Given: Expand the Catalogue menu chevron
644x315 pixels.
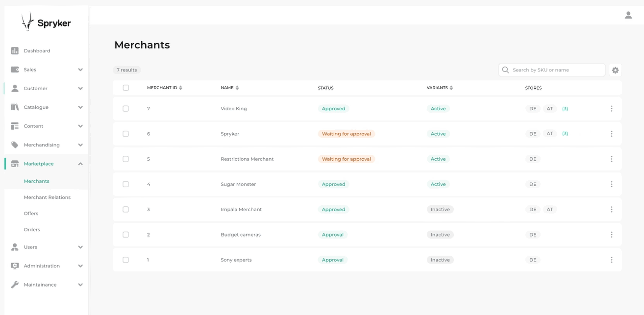Looking at the screenshot, I should (x=80, y=107).
